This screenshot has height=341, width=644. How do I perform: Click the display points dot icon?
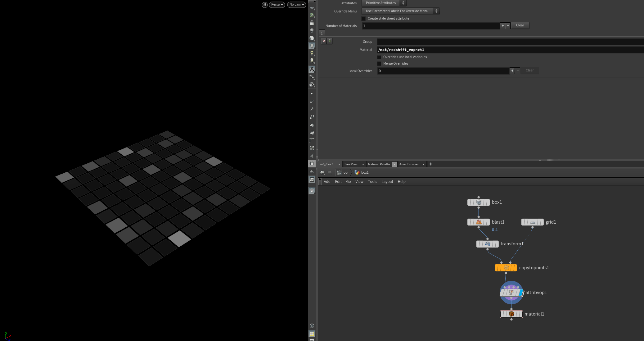312,94
